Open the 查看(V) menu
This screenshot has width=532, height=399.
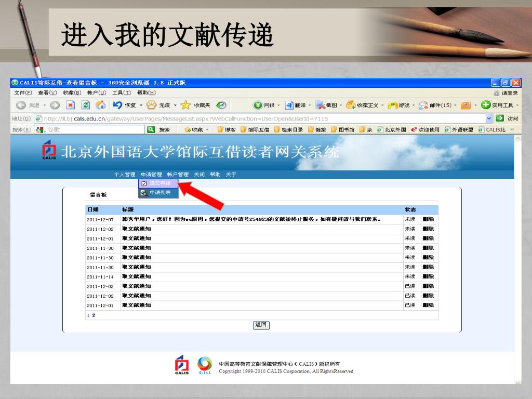pos(47,93)
